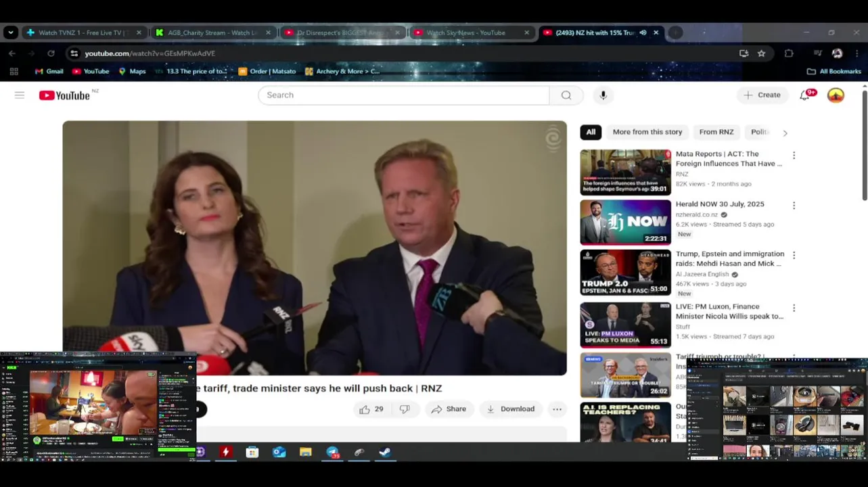The height and width of the screenshot is (487, 868).
Task: Open Telegram from the taskbar
Action: (x=332, y=452)
